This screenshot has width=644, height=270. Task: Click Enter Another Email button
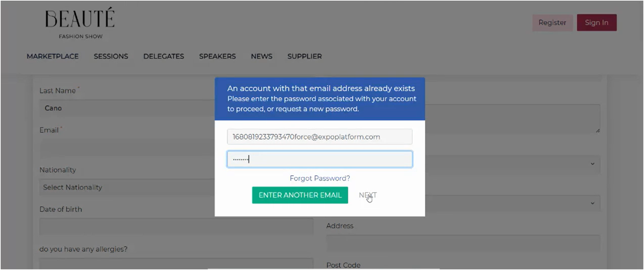[x=300, y=195]
